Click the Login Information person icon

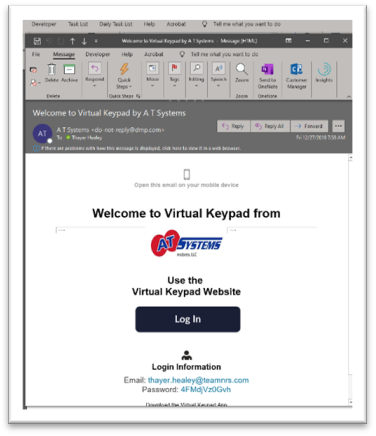187,355
